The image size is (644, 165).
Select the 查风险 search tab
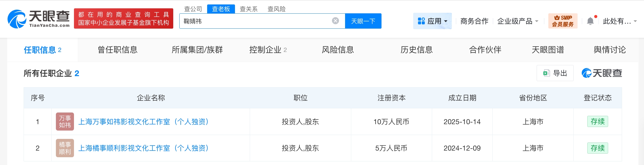[x=276, y=9]
